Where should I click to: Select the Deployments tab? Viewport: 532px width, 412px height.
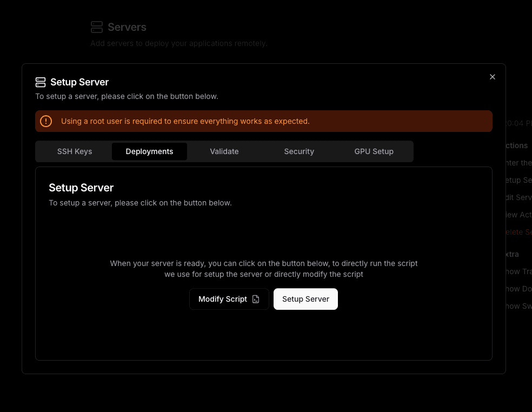149,151
